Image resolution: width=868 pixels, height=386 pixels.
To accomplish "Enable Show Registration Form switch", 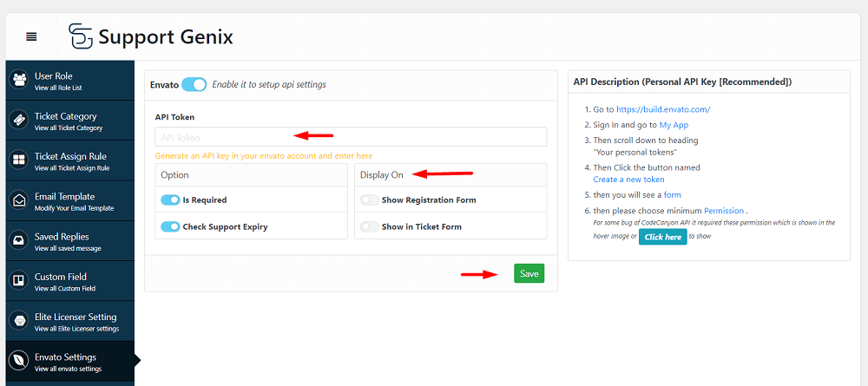I will [x=369, y=200].
